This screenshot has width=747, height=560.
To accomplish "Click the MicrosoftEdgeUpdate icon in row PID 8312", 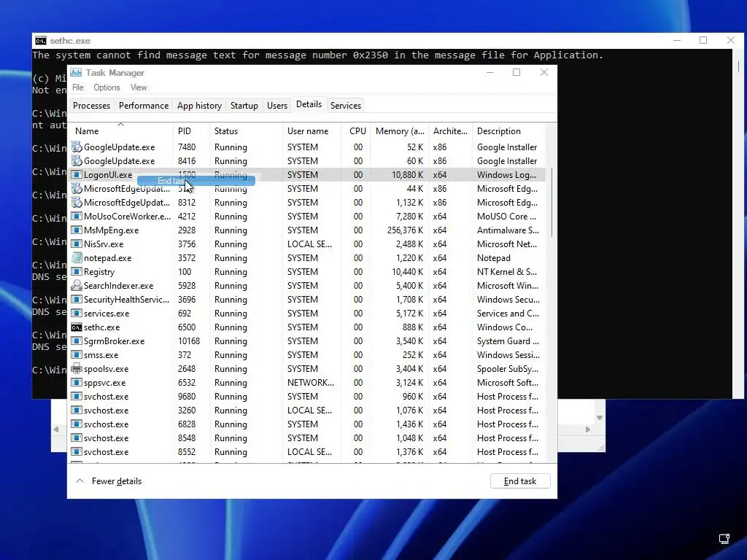I will tap(76, 203).
